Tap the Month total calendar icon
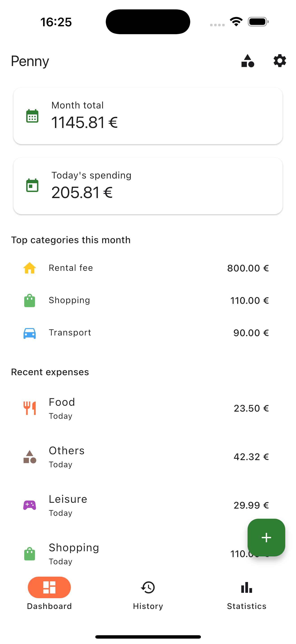The height and width of the screenshot is (644, 296). point(32,116)
